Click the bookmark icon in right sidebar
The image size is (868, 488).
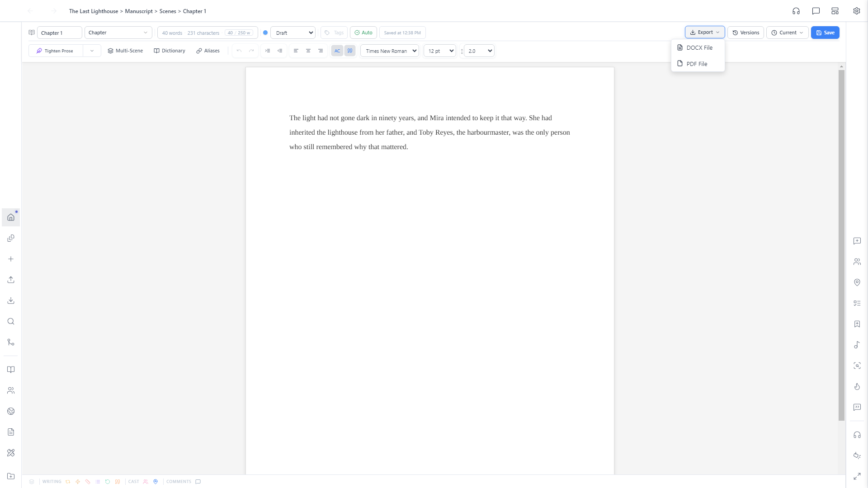(857, 324)
